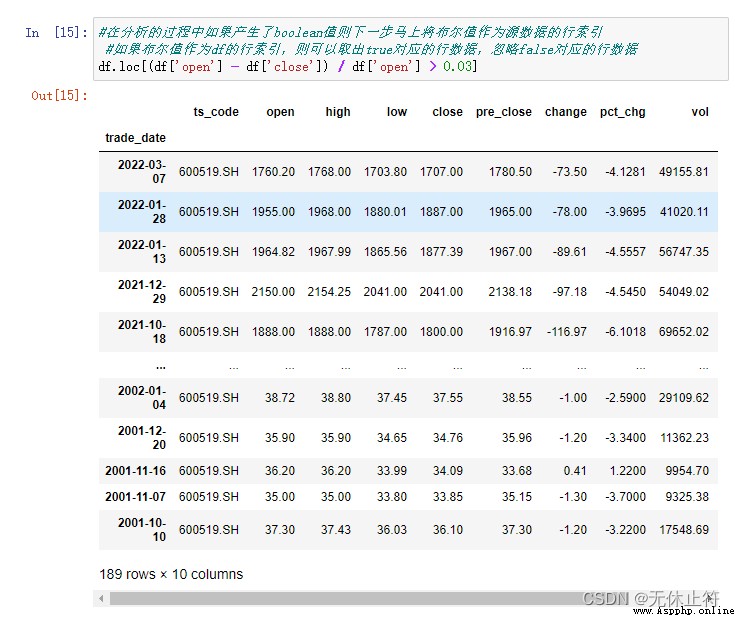Click vol value 54049.02

coord(683,291)
